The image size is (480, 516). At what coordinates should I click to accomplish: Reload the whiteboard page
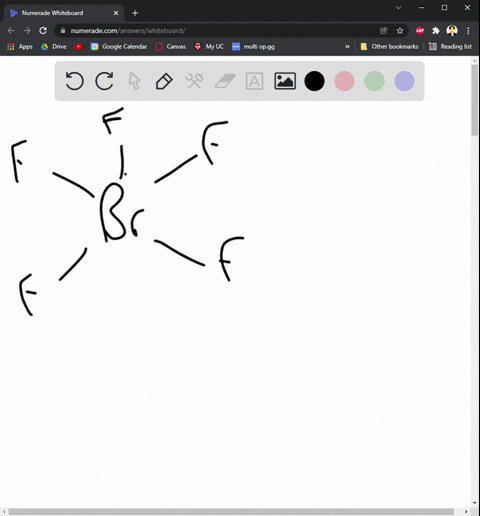[x=43, y=31]
